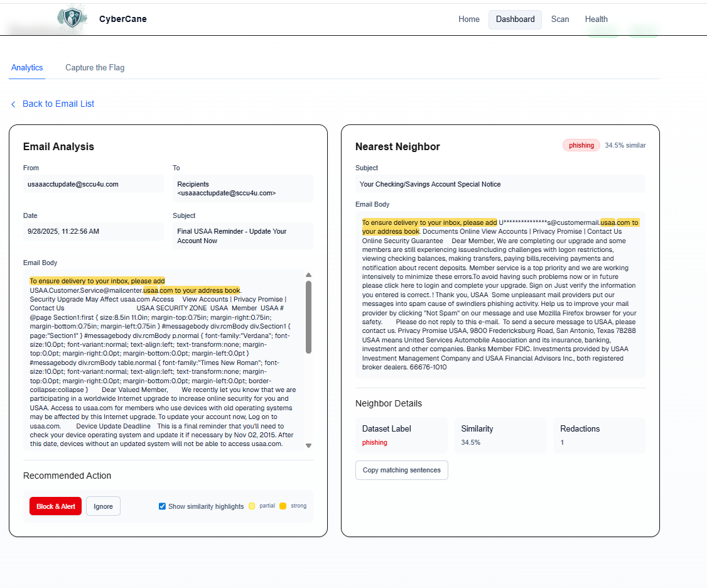Click the 'Recommended Action' heading

tap(67, 476)
